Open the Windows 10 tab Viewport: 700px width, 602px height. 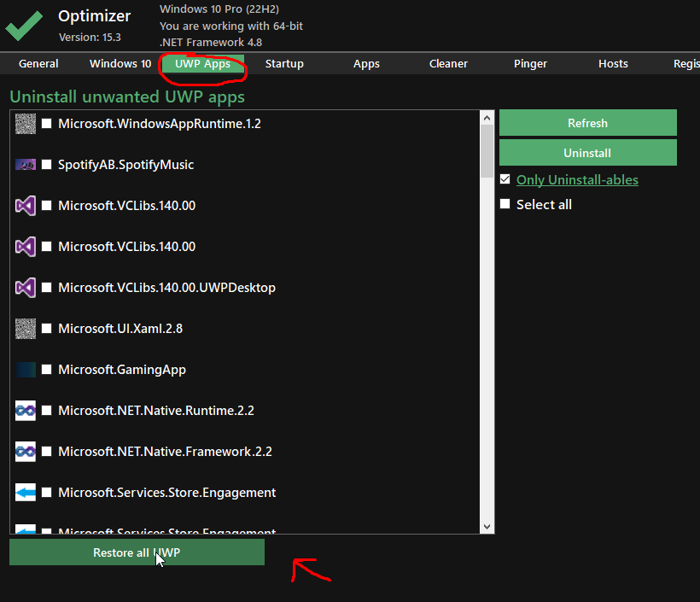click(120, 64)
